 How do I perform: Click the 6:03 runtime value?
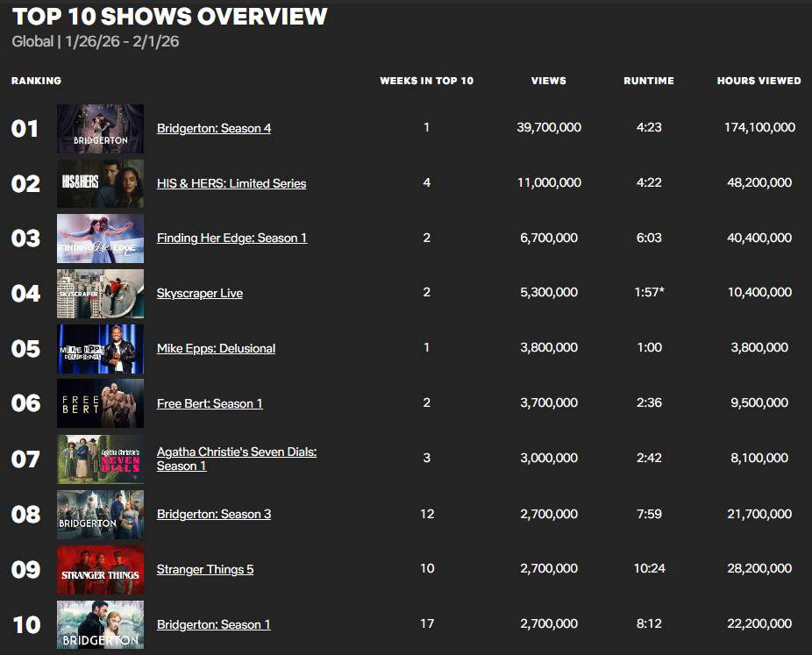click(649, 239)
